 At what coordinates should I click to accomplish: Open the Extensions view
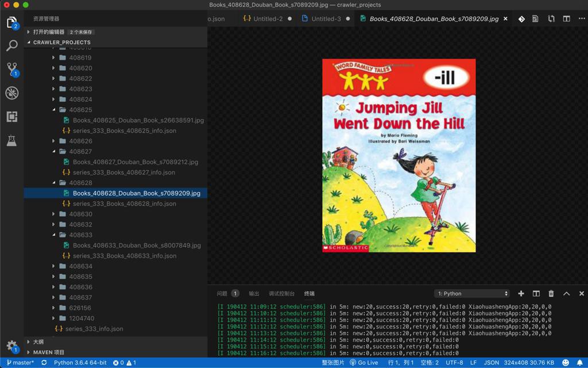point(12,116)
